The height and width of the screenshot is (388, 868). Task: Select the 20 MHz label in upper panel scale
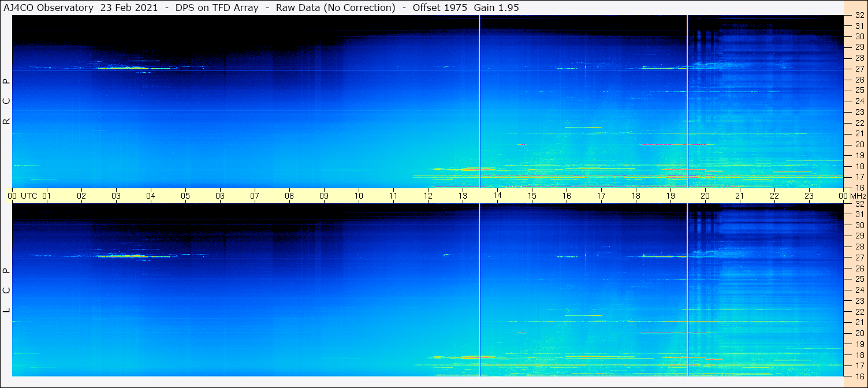859,144
